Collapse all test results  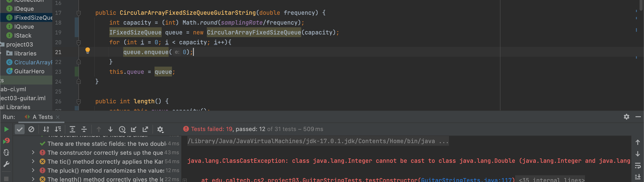[84, 129]
